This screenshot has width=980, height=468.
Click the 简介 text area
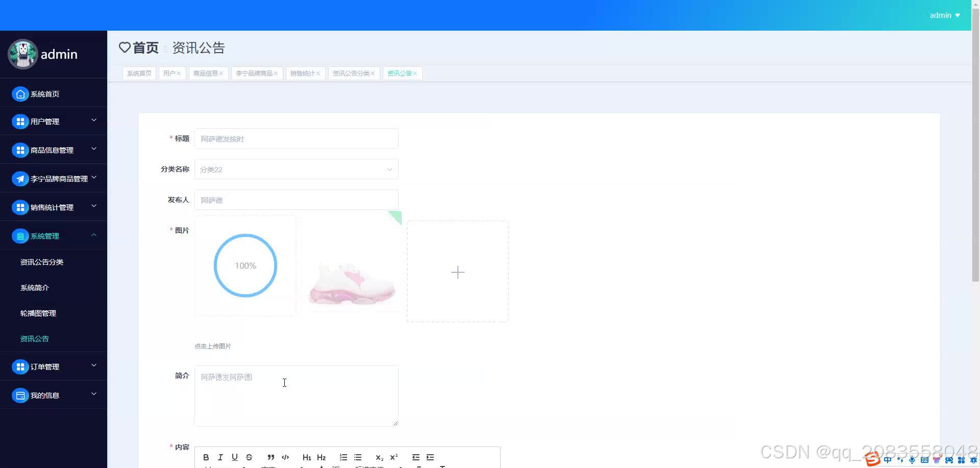coord(296,396)
